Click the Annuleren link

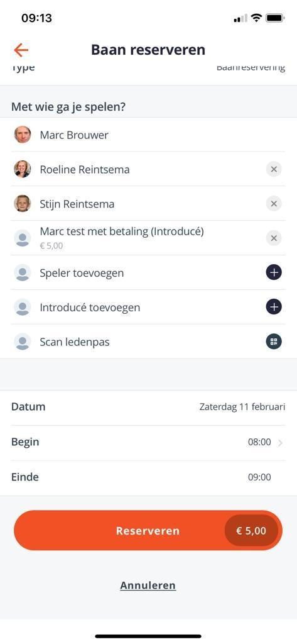tap(148, 586)
